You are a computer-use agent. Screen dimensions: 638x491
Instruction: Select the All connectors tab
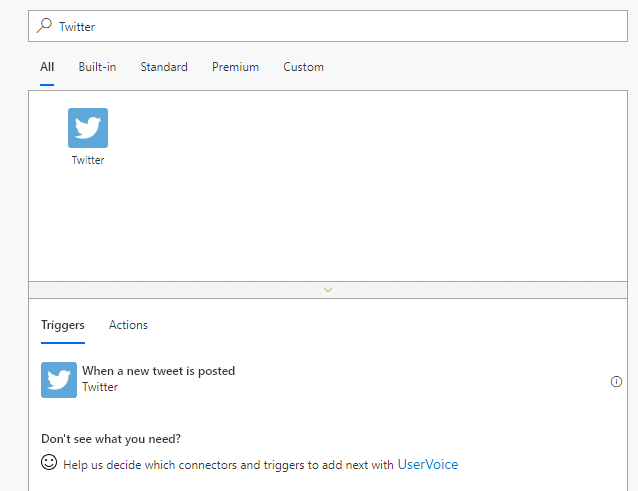47,67
